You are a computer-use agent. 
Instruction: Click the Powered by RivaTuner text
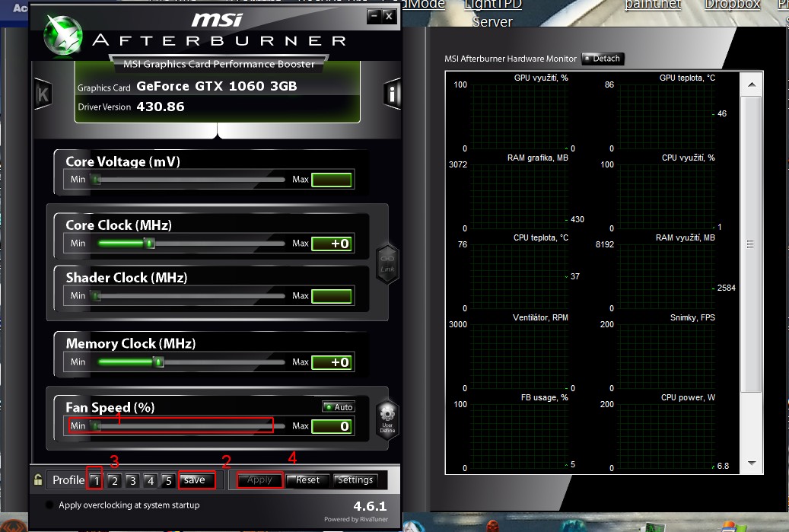356,519
